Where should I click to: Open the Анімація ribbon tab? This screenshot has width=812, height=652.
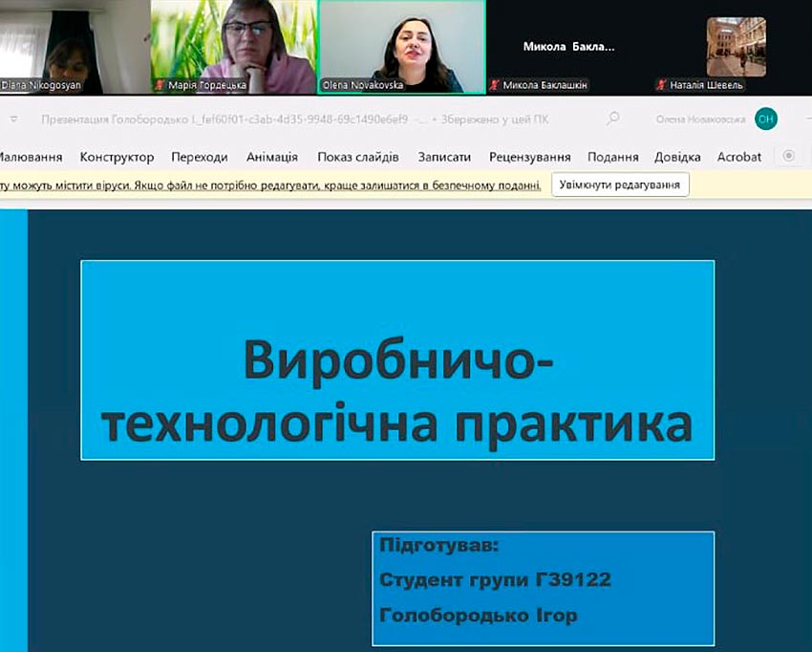pyautogui.click(x=271, y=157)
